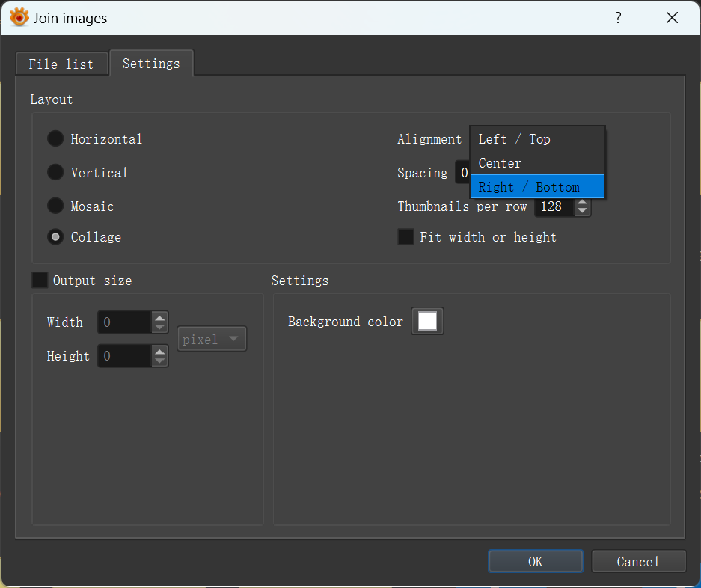Click the XnView app icon in title bar
Viewport: 701px width, 588px height.
point(19,18)
